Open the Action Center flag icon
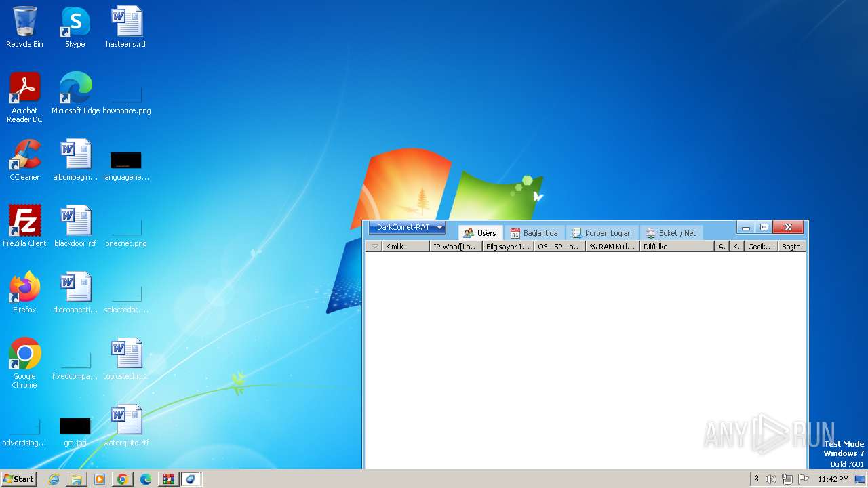 click(x=804, y=479)
